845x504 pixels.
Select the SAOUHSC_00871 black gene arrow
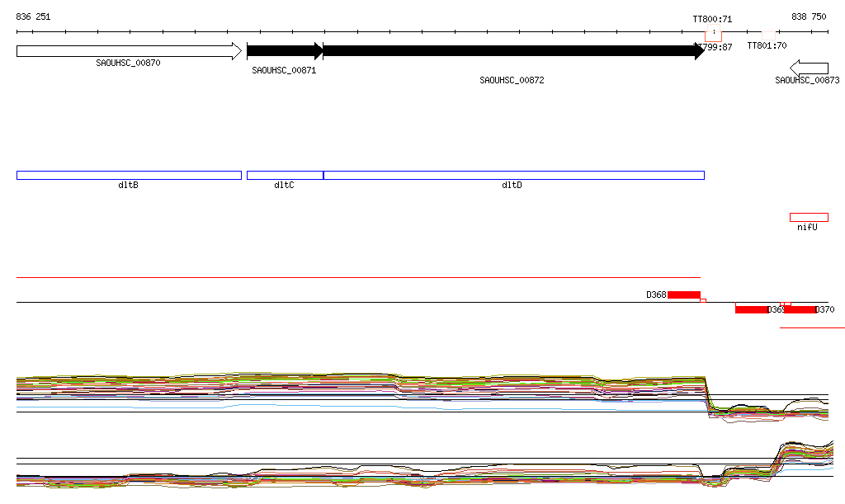[285, 51]
